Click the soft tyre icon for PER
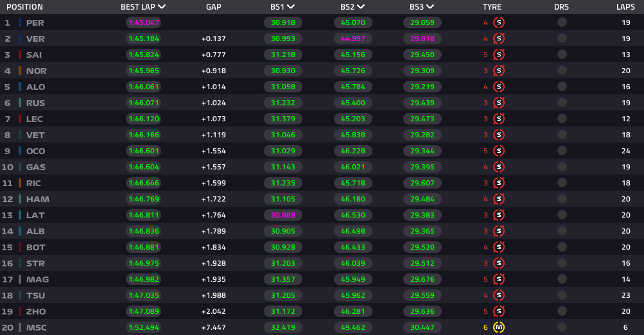This screenshot has width=644, height=335. (499, 22)
